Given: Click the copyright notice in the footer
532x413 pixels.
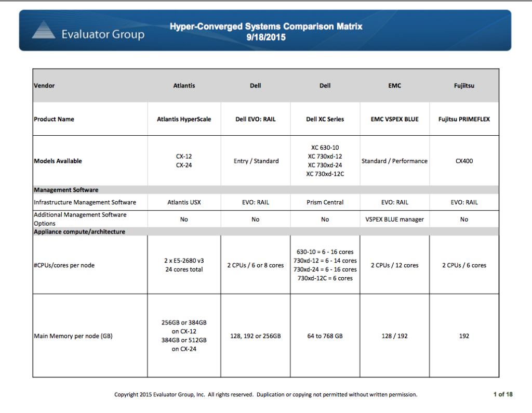Looking at the screenshot, I should 265,395.
